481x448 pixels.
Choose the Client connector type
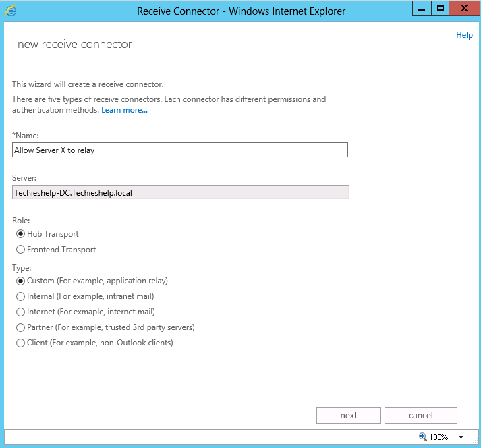pos(20,343)
